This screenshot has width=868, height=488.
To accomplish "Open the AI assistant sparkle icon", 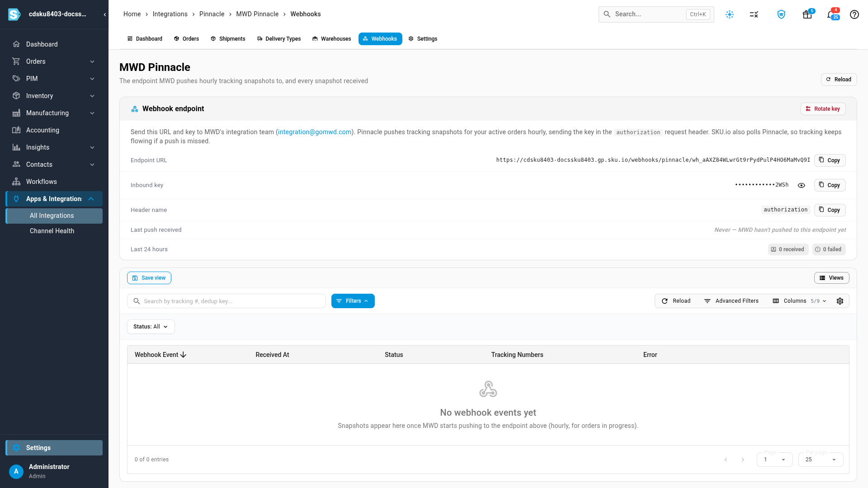I will click(730, 14).
